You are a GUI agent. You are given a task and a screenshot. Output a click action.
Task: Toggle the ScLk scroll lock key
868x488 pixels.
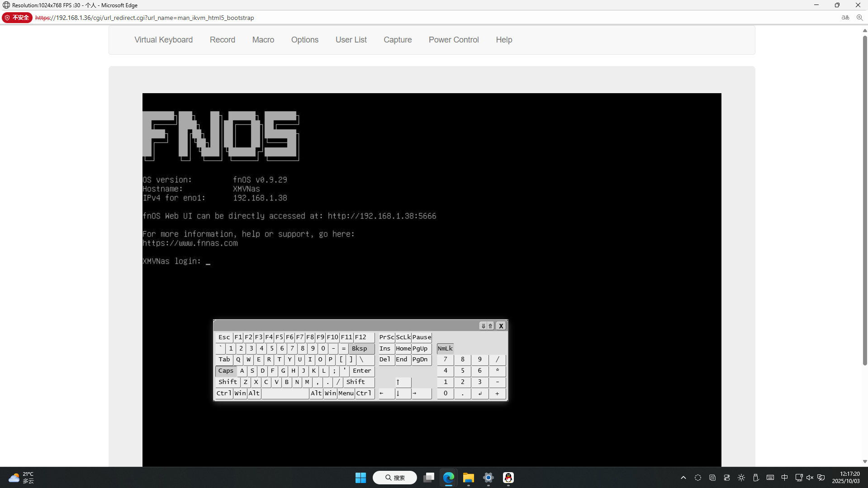[403, 337]
